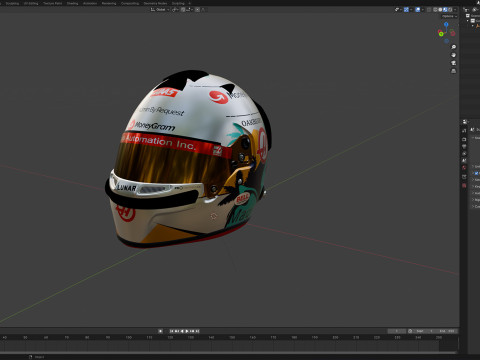
Task: Switch to Rendering workspace tab
Action: tap(109, 3)
